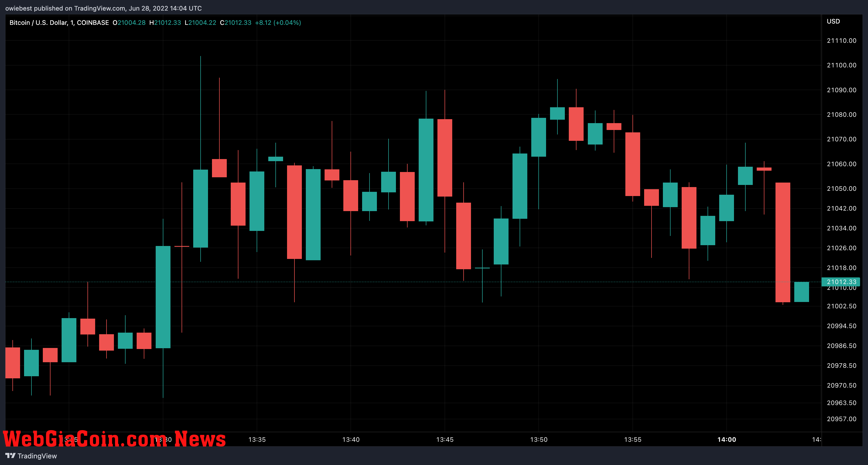The height and width of the screenshot is (465, 868).
Task: Click the 21034.00 price axis label
Action: 841,228
